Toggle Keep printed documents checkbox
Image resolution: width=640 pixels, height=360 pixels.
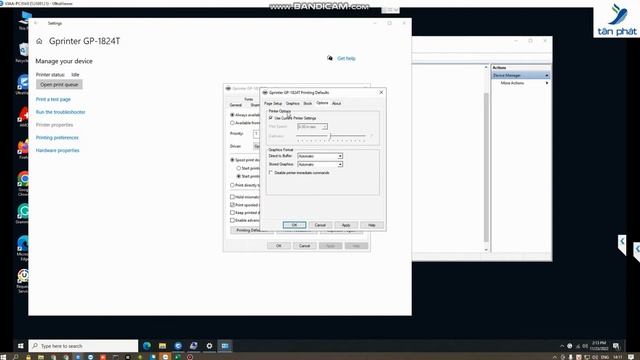pyautogui.click(x=232, y=213)
